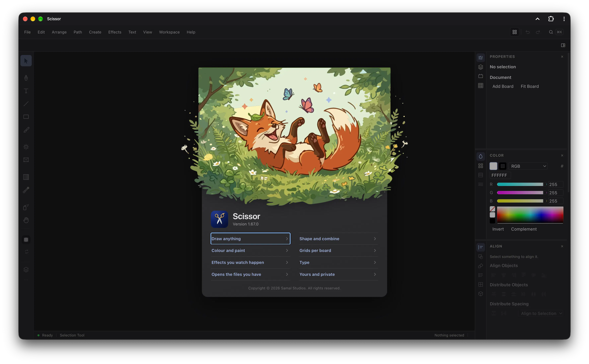The image size is (589, 364).
Task: Select the Paintbrush tool
Action: coord(26,130)
